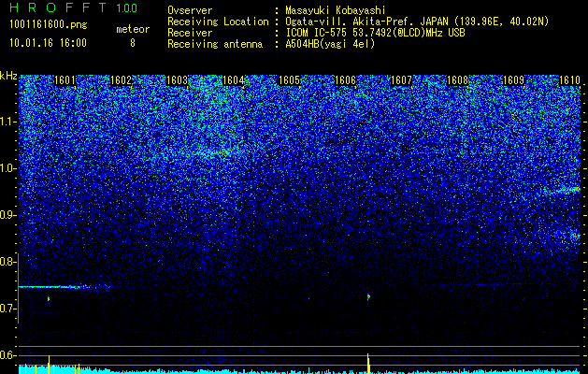Click the 0.6 kHz axis label
The image size is (588, 374).
coord(8,355)
